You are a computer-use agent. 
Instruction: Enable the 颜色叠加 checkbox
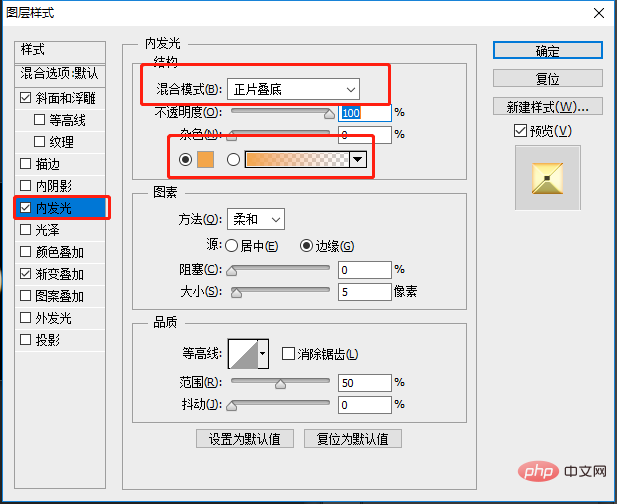pyautogui.click(x=26, y=252)
